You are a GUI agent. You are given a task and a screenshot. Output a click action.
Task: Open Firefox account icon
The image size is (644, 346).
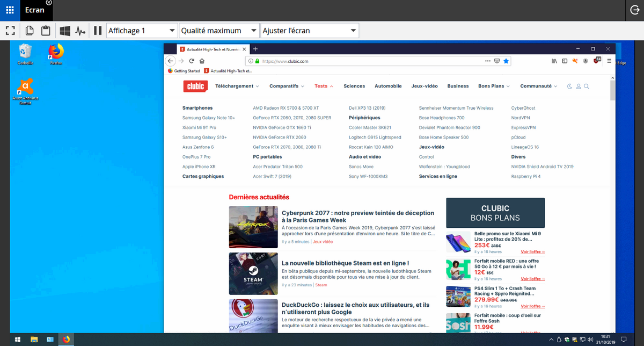586,61
